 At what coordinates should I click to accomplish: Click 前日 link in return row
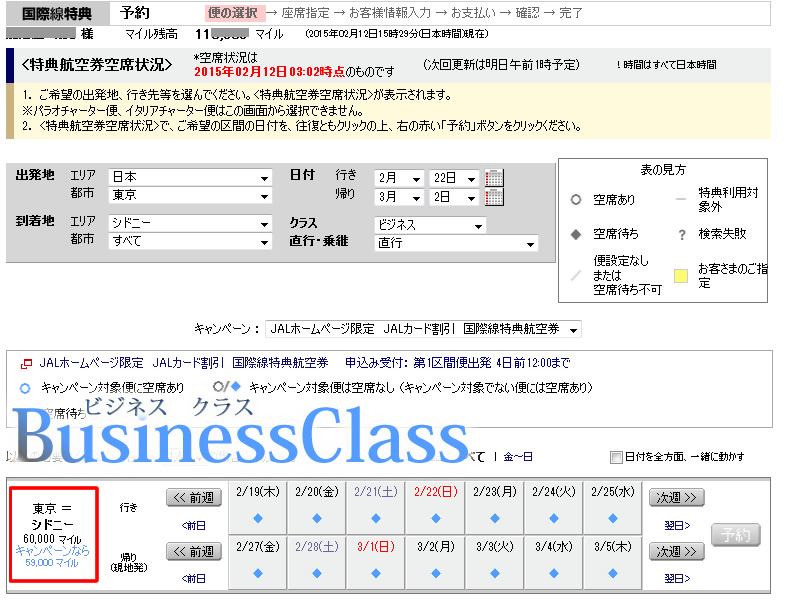193,578
